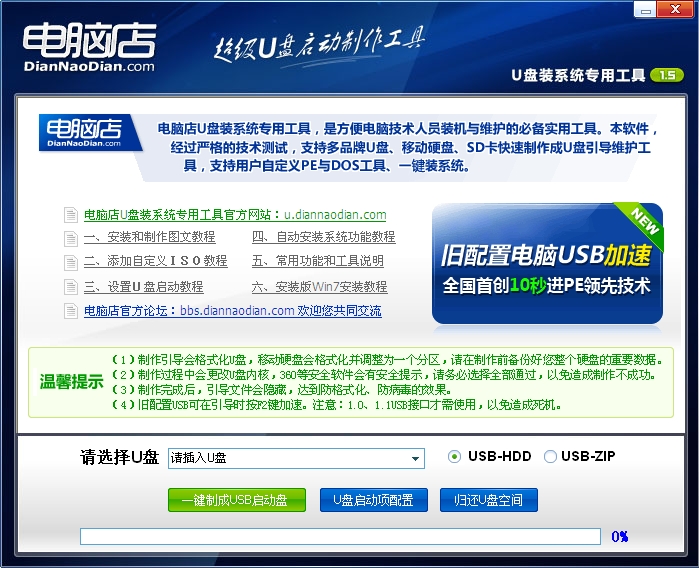The image size is (699, 568).
Task: Click the 0% progress percentage text
Action: 620,536
